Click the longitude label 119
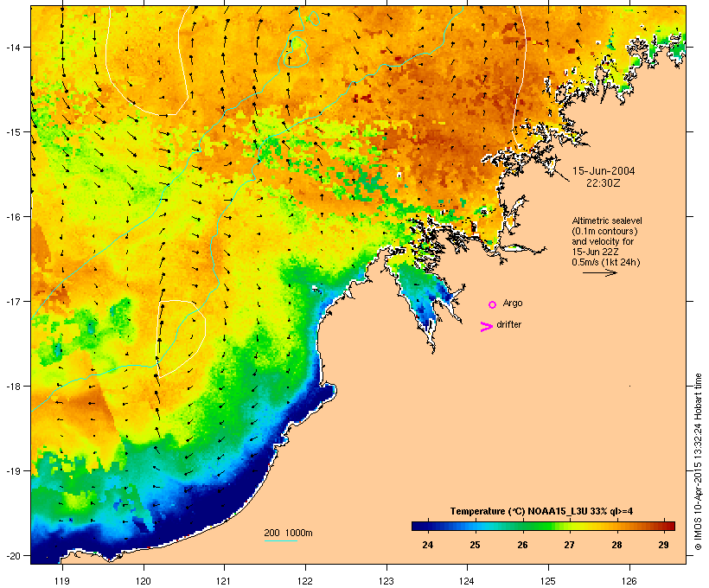This screenshot has width=709, height=588. tap(62, 581)
